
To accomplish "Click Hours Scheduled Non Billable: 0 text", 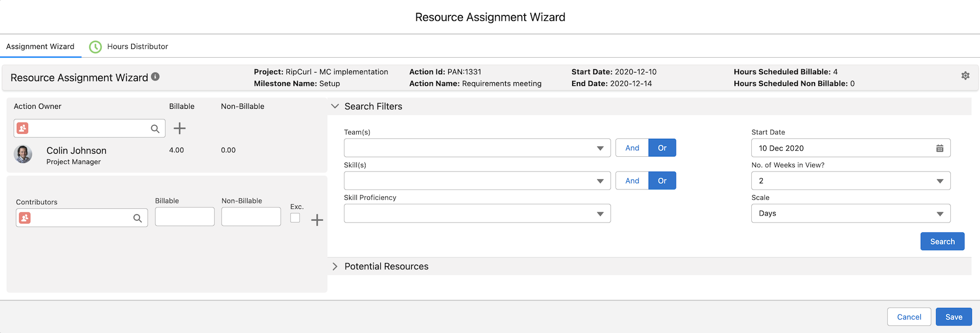I will point(794,84).
